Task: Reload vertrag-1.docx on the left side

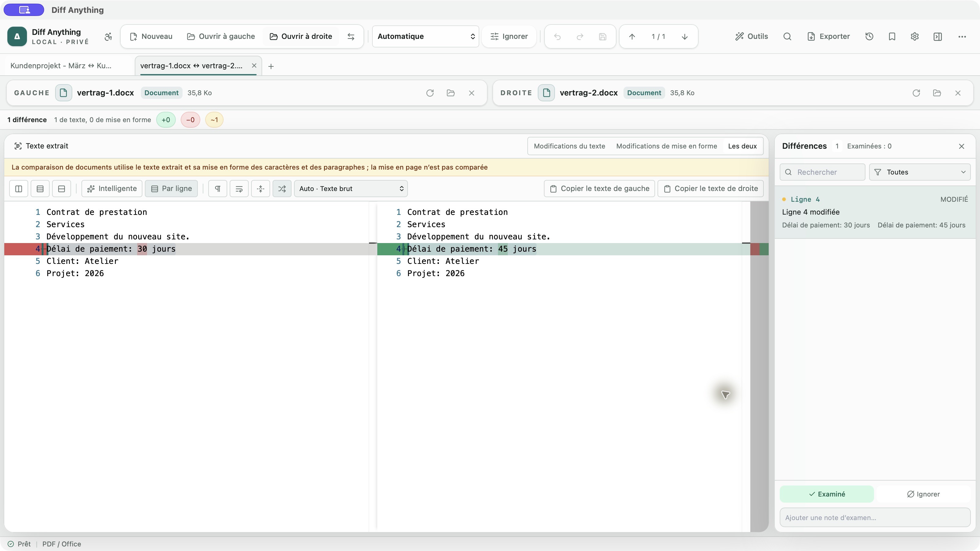Action: pos(430,93)
